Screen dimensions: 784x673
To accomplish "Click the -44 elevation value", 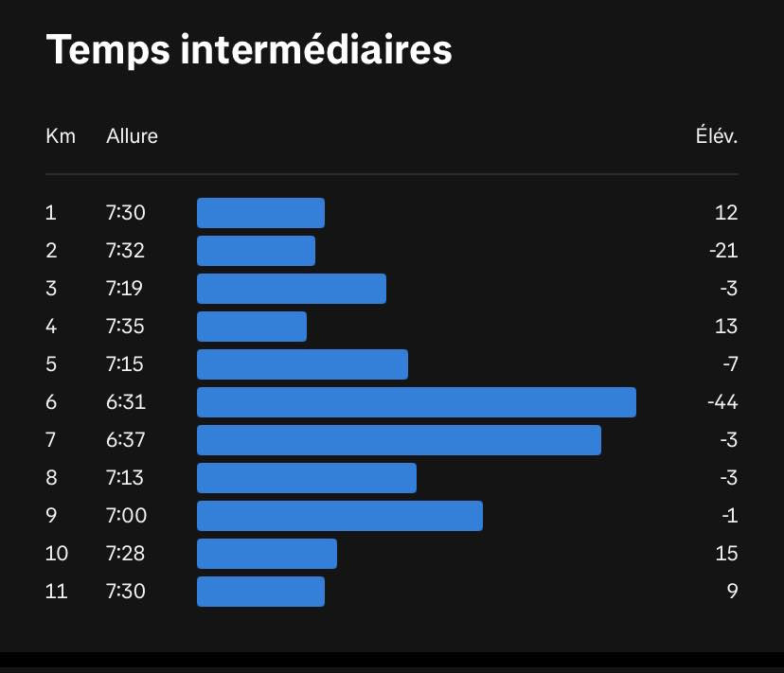I will [x=722, y=402].
